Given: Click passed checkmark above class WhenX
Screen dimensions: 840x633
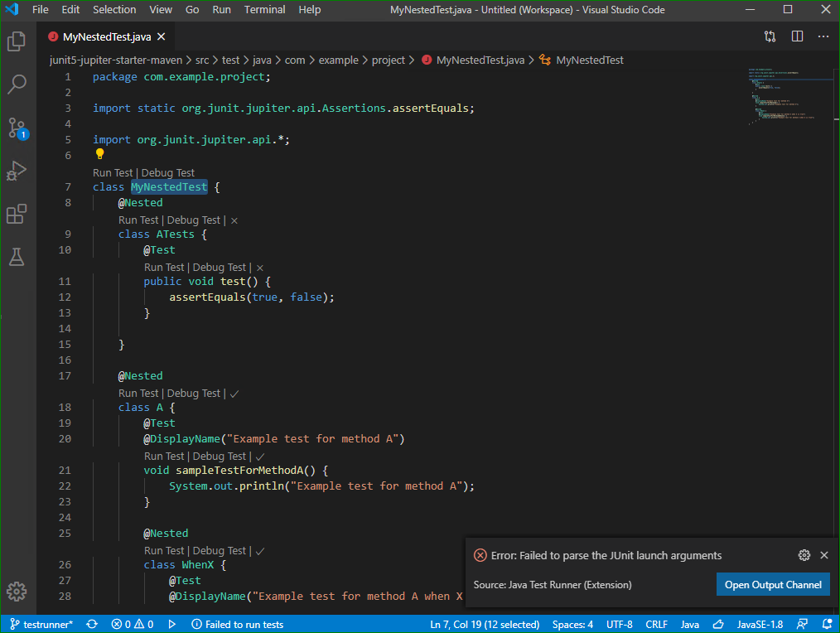Looking at the screenshot, I should point(260,551).
